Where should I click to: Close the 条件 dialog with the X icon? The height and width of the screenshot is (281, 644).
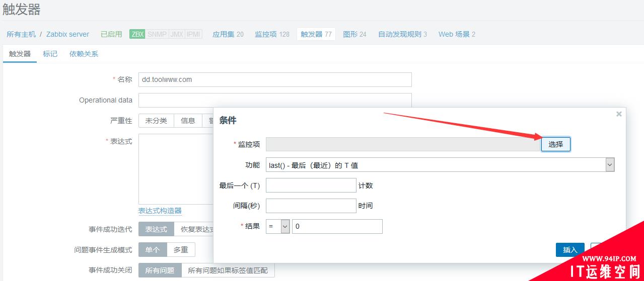point(619,114)
